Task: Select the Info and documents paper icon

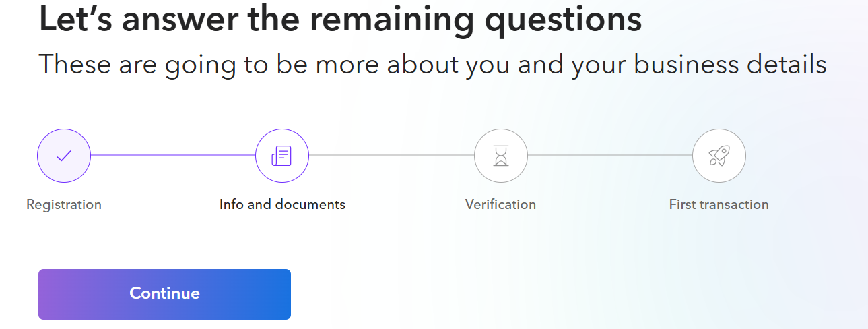Action: click(x=281, y=156)
